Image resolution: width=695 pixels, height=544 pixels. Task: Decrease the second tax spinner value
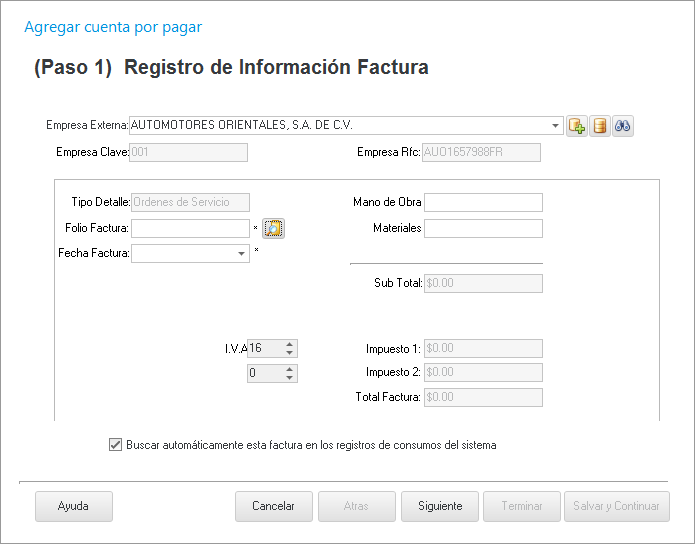click(x=290, y=378)
